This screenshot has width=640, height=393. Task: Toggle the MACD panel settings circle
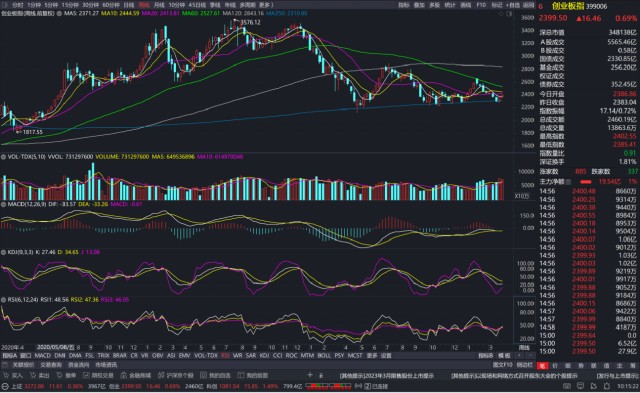click(x=3, y=204)
